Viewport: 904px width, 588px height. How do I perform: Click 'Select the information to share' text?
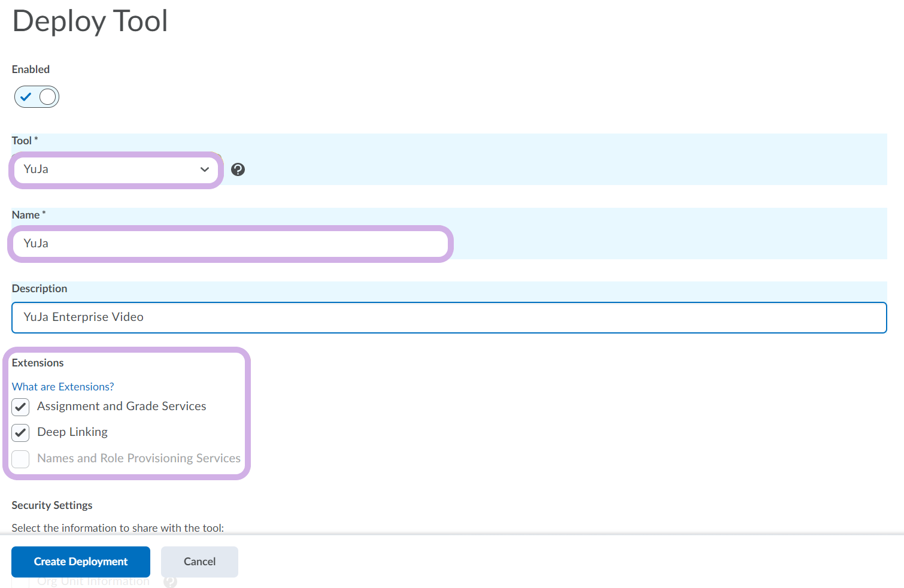coord(118,528)
